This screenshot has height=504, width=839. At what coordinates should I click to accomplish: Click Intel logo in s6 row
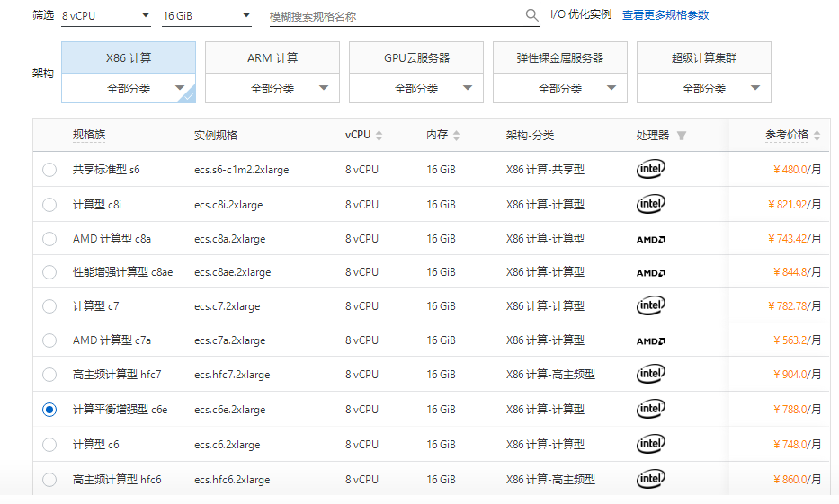(x=651, y=169)
